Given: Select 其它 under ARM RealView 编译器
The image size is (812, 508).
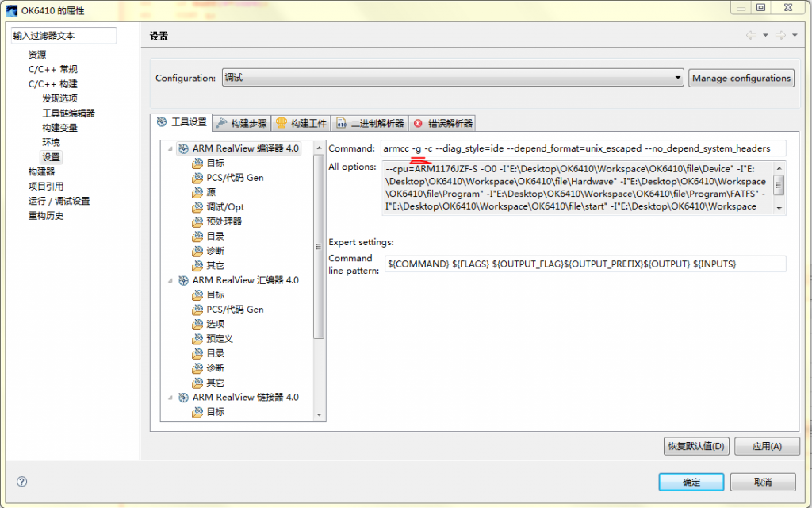Looking at the screenshot, I should 216,266.
